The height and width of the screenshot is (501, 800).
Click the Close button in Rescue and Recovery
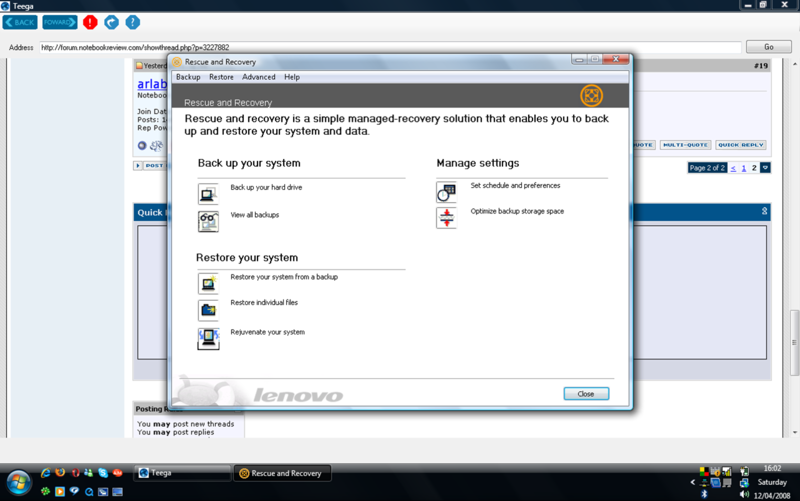pos(586,394)
